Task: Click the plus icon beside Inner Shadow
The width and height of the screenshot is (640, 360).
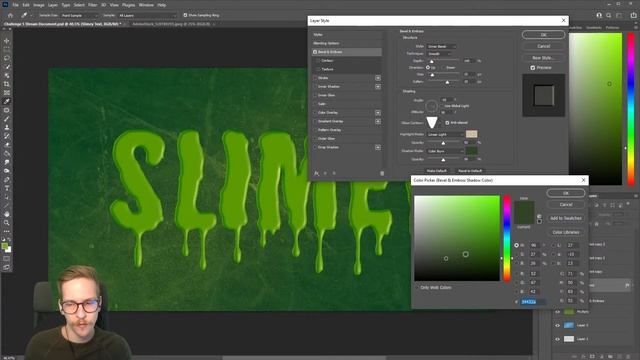Action: coord(378,87)
